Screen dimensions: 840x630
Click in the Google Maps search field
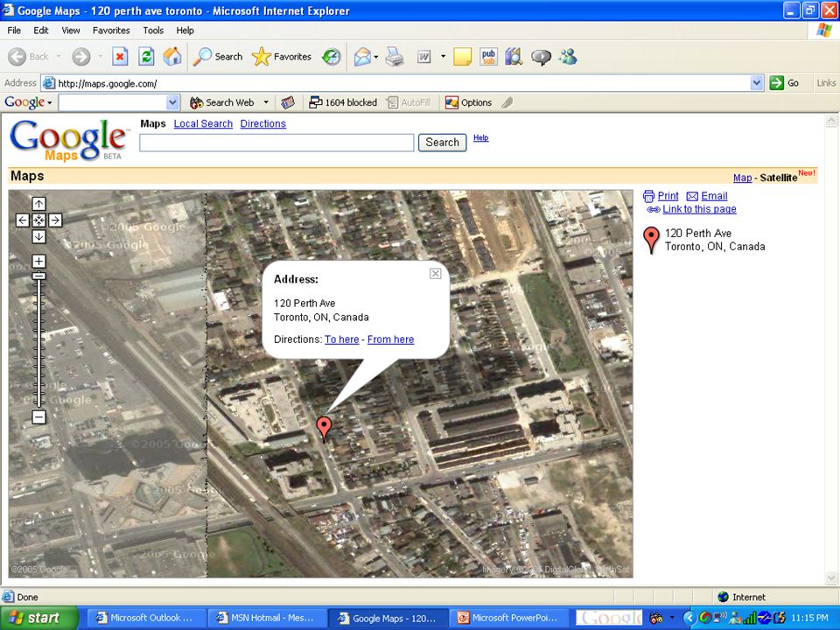tap(276, 143)
